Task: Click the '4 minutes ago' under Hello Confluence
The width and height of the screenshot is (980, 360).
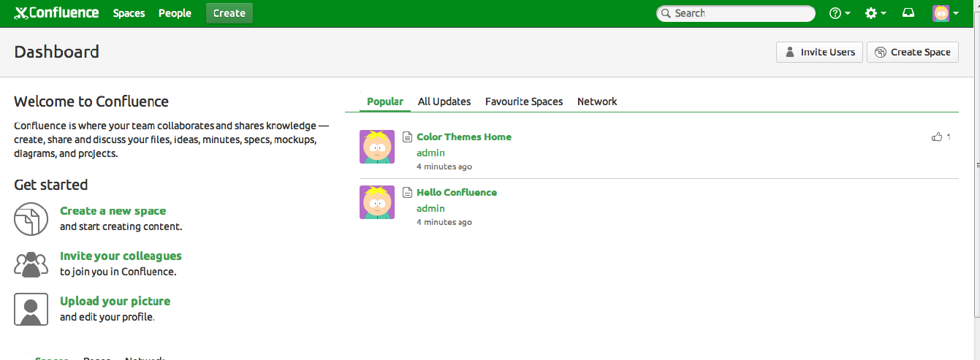Action: (x=444, y=222)
